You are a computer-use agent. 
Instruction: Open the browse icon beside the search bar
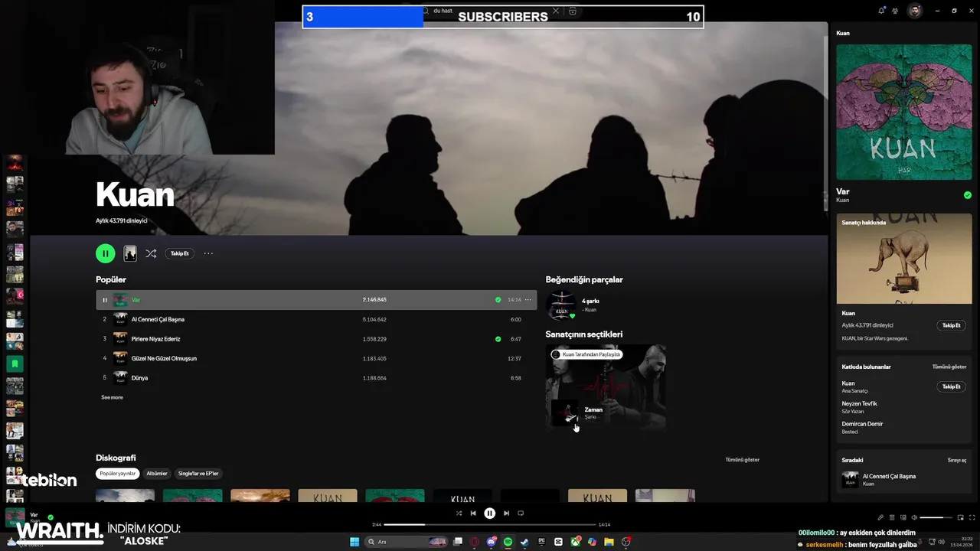[572, 11]
